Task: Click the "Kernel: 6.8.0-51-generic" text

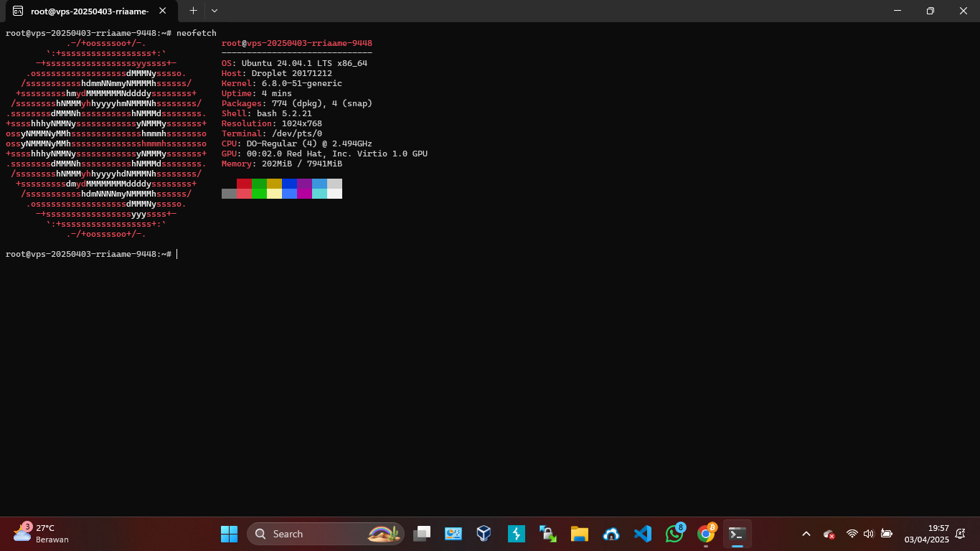Action: coord(282,83)
